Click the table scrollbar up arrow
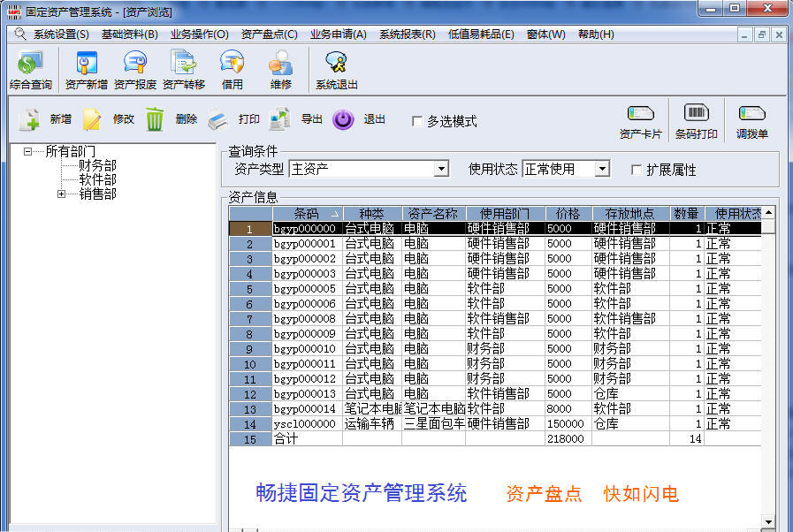Image resolution: width=793 pixels, height=532 pixels. tap(768, 212)
